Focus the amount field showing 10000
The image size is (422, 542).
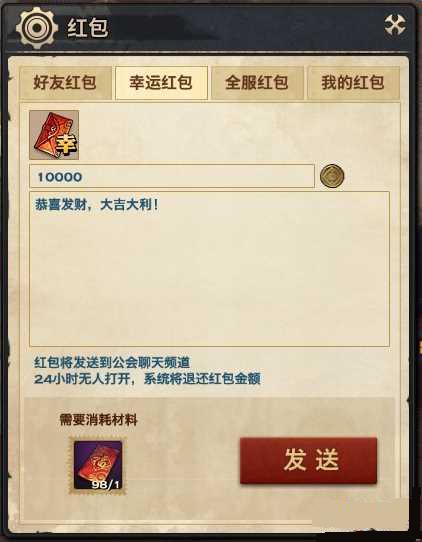[172, 176]
